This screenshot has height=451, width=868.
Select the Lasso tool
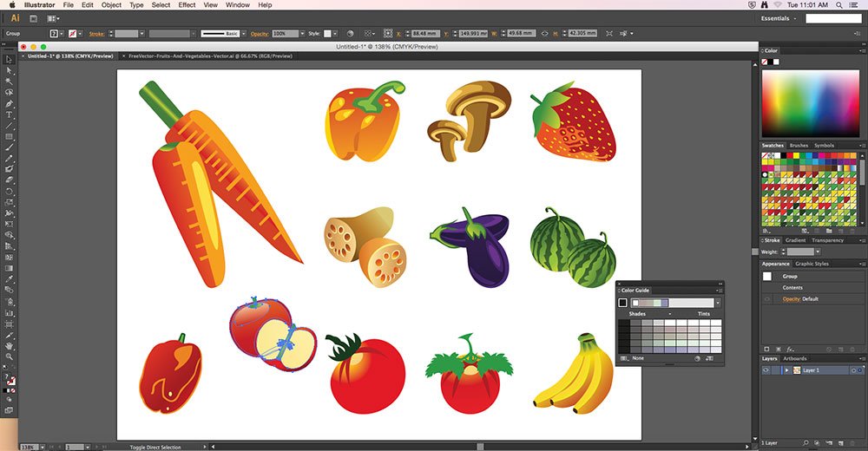pyautogui.click(x=9, y=93)
